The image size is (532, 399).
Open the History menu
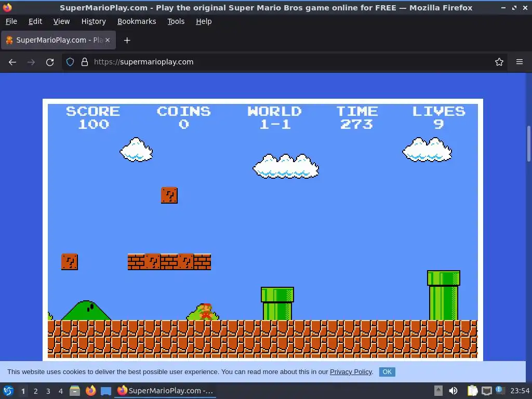94,21
